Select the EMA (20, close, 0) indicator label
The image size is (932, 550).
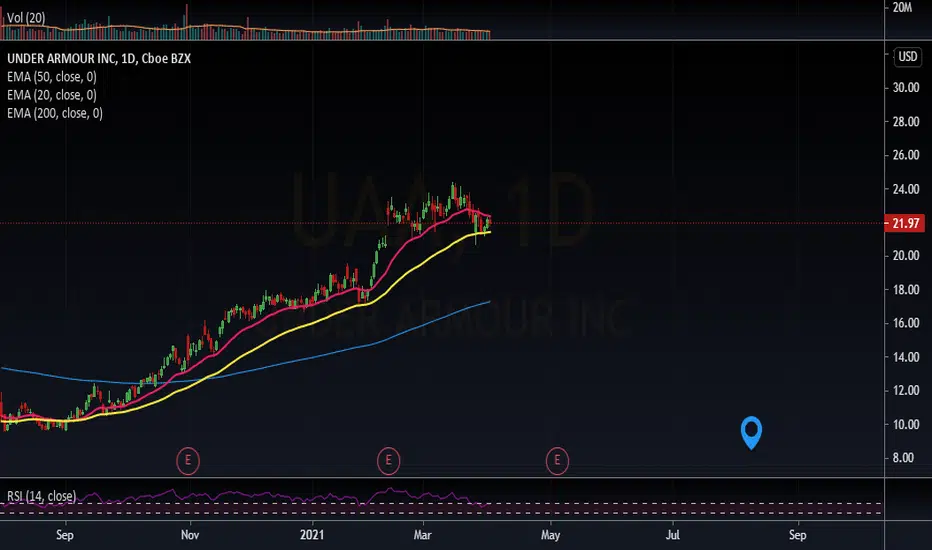point(52,95)
